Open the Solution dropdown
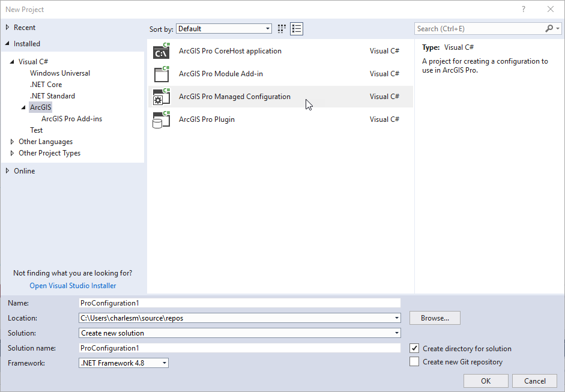565x392 pixels. tap(396, 333)
